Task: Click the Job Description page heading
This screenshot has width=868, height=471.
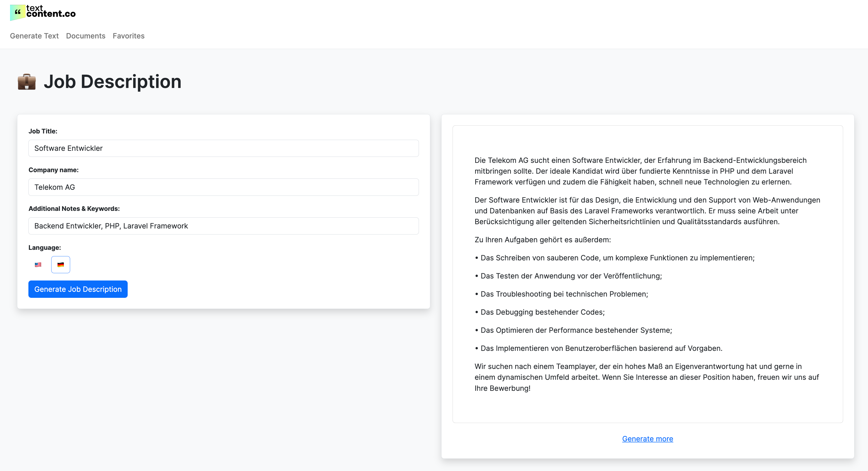Action: click(113, 81)
